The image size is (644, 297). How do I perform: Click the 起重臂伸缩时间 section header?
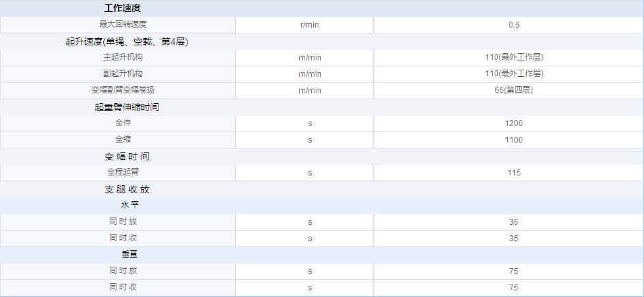click(127, 107)
